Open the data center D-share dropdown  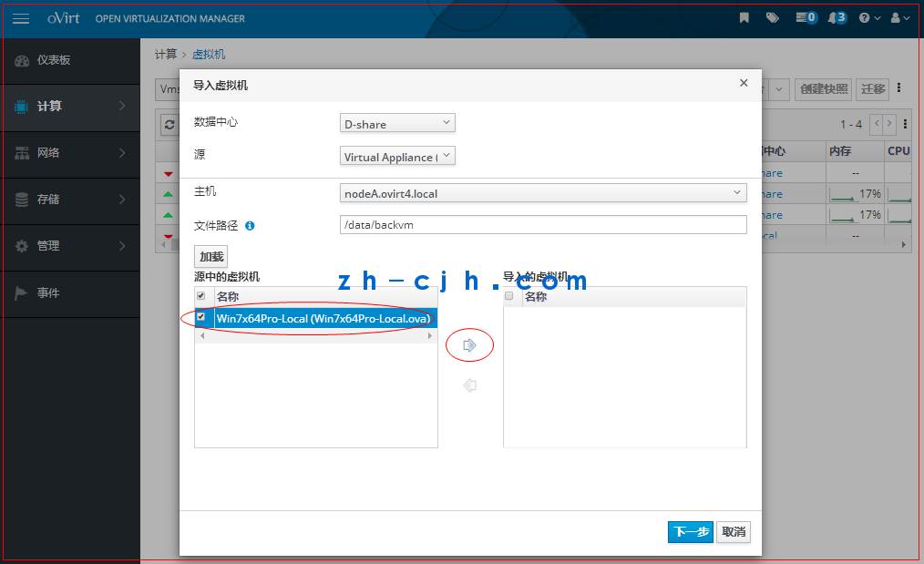click(397, 123)
